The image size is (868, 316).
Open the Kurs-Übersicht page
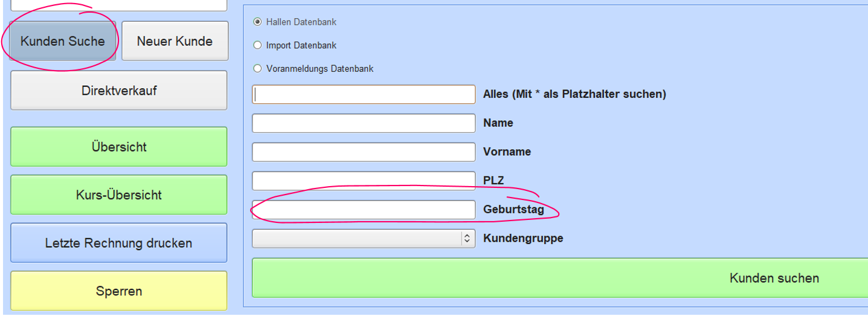coord(119,195)
